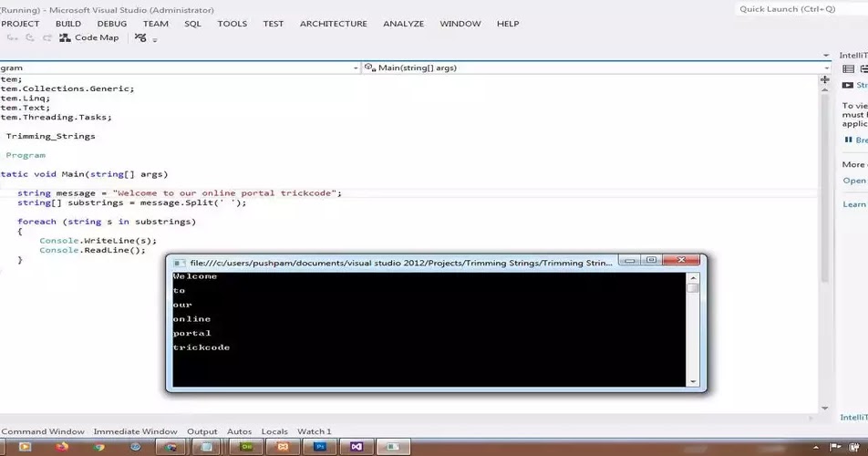Image resolution: width=868 pixels, height=456 pixels.
Task: Click the console app taskbar button
Action: (393, 447)
